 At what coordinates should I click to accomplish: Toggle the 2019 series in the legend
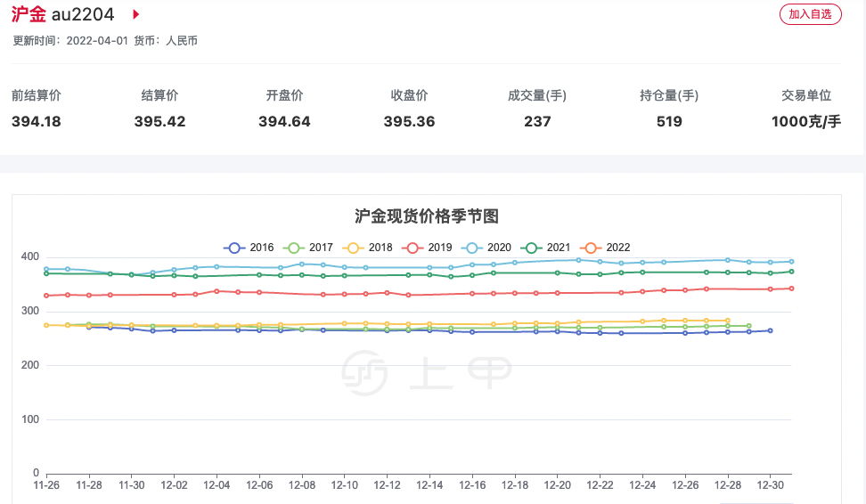click(x=427, y=248)
